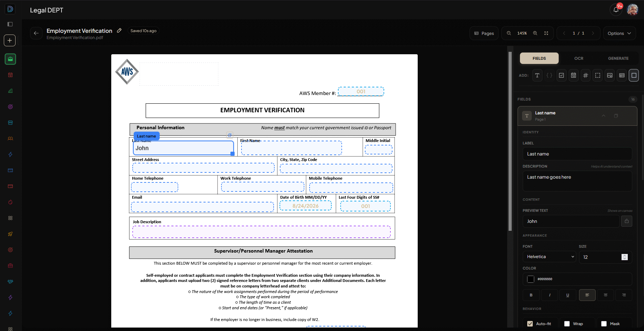The width and height of the screenshot is (644, 331).
Task: Select the AWS Member number field
Action: pos(361,92)
